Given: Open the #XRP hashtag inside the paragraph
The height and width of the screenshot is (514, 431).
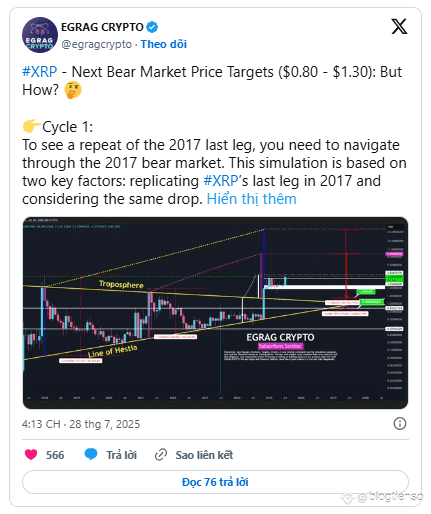Looking at the screenshot, I should (x=221, y=181).
